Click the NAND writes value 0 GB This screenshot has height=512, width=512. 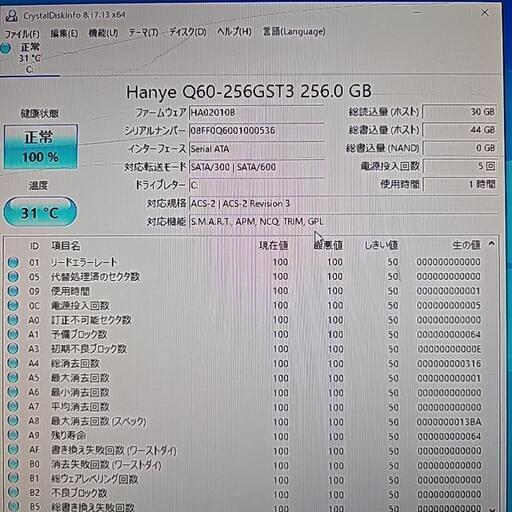pyautogui.click(x=460, y=148)
